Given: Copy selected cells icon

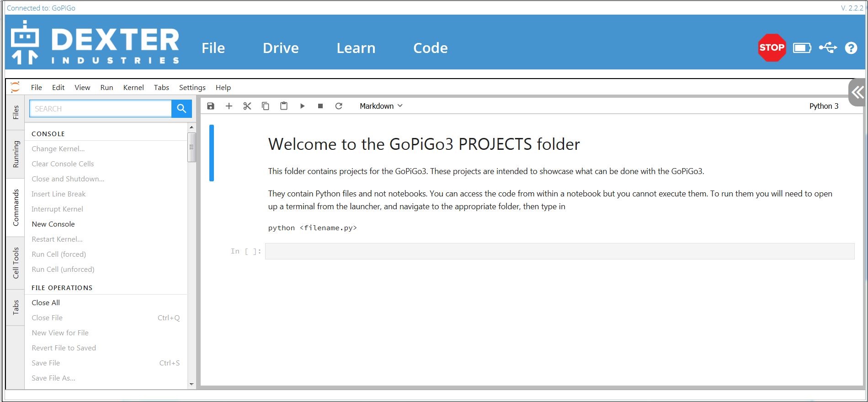Looking at the screenshot, I should click(x=266, y=106).
